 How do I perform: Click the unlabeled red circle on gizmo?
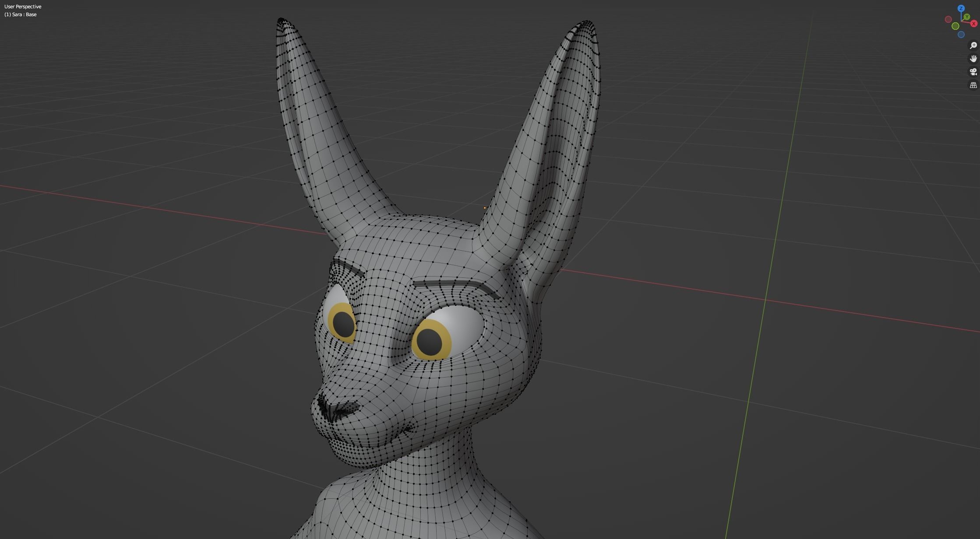[948, 19]
